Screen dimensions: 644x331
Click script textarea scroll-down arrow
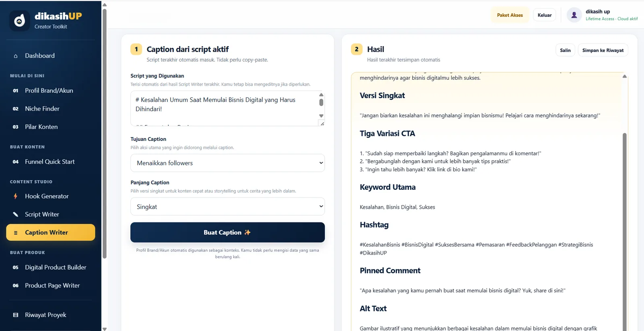coord(321,116)
